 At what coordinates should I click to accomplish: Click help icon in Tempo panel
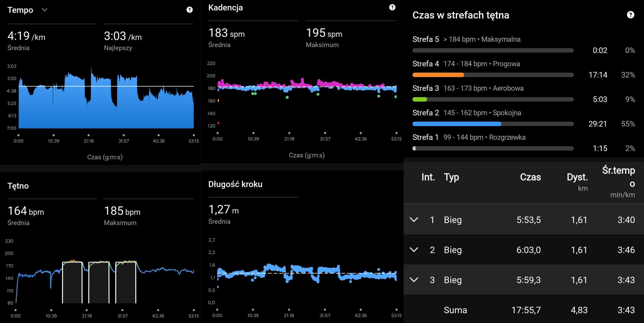pyautogui.click(x=189, y=10)
